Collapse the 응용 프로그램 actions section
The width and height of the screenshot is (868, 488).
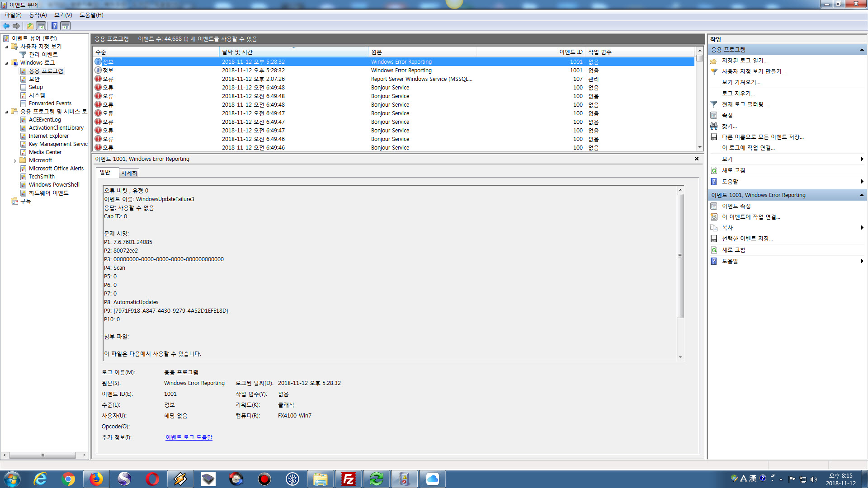pyautogui.click(x=862, y=50)
